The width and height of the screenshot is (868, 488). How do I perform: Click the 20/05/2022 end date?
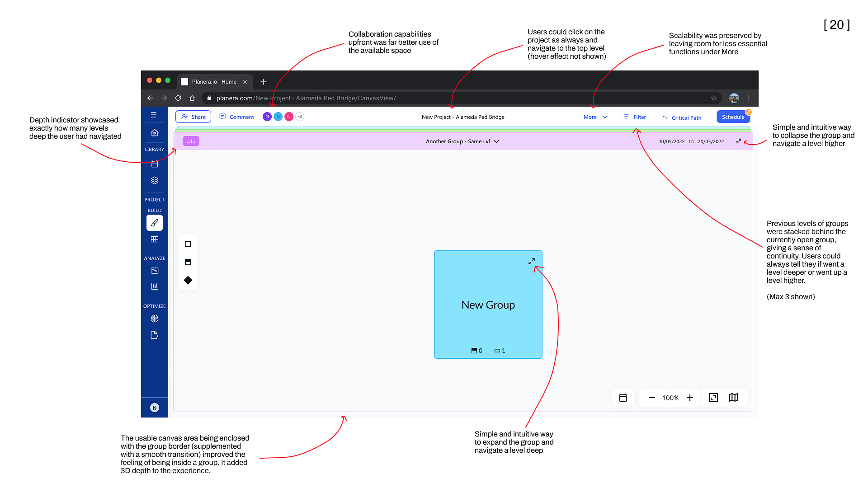point(711,141)
